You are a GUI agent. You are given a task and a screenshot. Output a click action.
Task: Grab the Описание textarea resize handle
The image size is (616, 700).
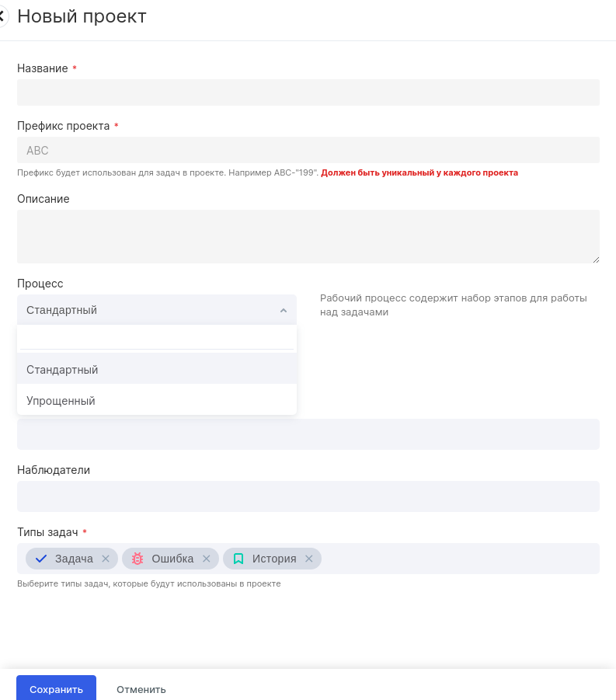click(x=596, y=259)
